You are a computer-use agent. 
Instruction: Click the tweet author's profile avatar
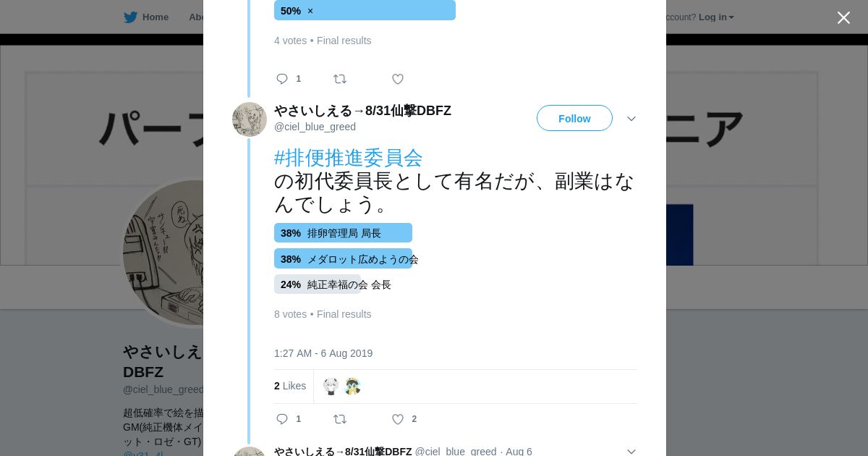pyautogui.click(x=250, y=119)
